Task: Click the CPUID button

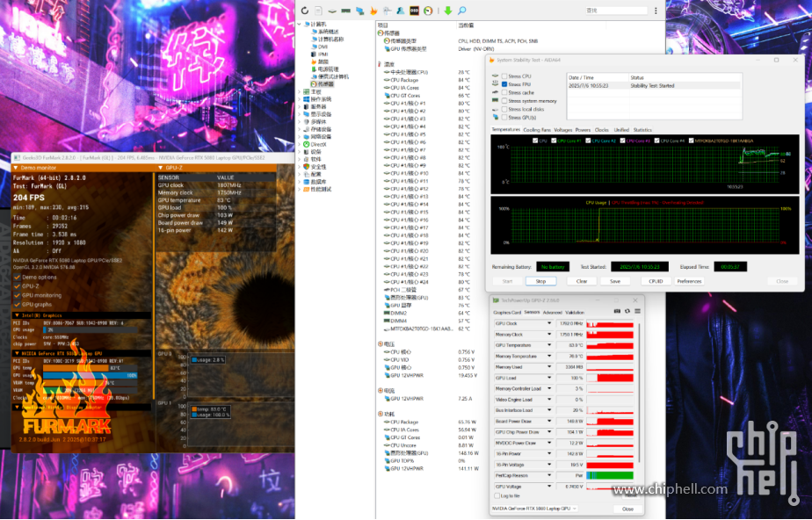Action: pos(656,281)
